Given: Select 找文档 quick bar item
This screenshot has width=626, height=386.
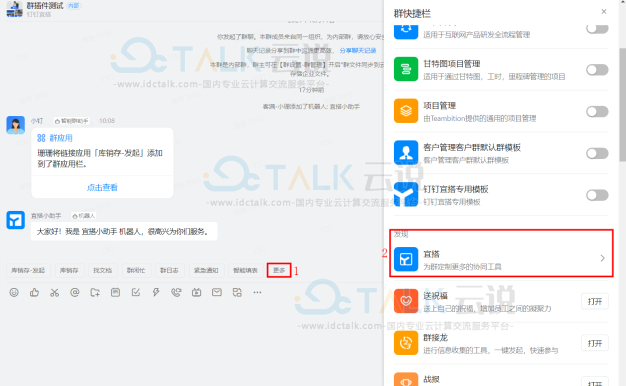Looking at the screenshot, I should point(103,270).
